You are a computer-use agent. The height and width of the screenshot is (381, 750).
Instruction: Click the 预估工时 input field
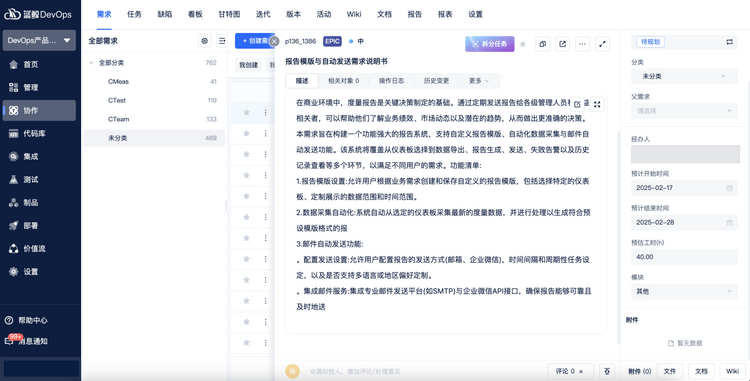(x=684, y=257)
